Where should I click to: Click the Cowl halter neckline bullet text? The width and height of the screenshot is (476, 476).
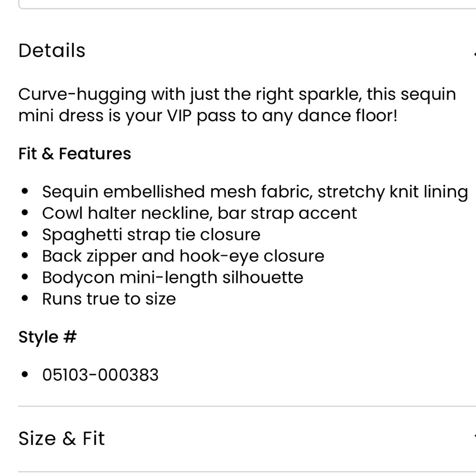[199, 213]
